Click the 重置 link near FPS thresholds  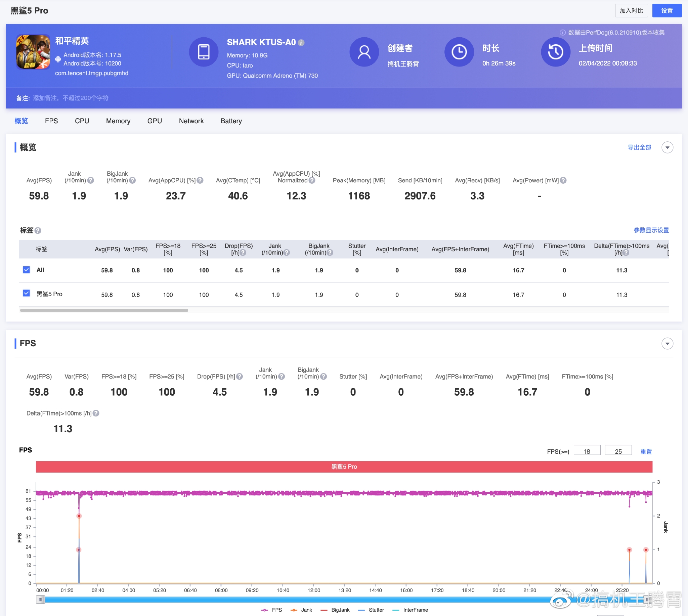646,451
